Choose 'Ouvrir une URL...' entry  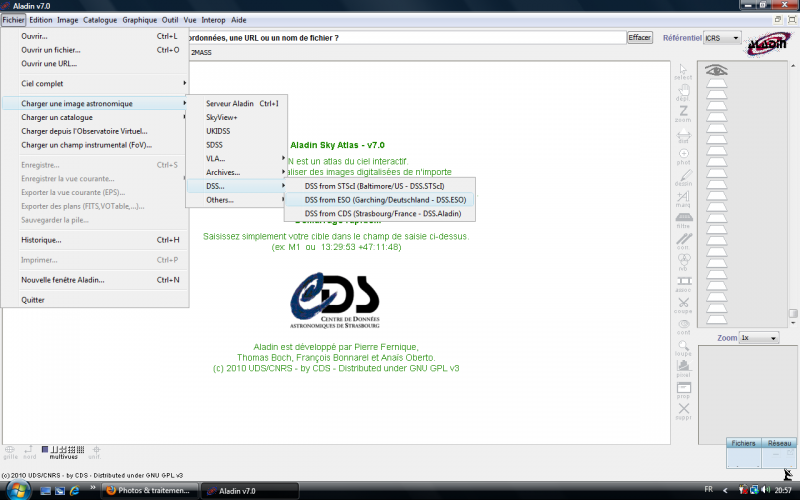tap(95, 64)
